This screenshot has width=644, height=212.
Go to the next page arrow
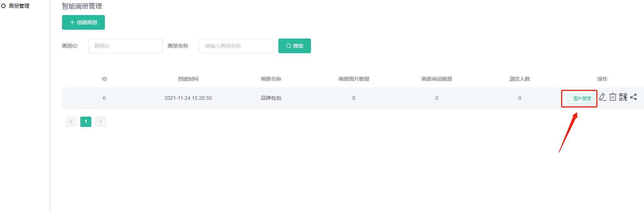(x=100, y=122)
